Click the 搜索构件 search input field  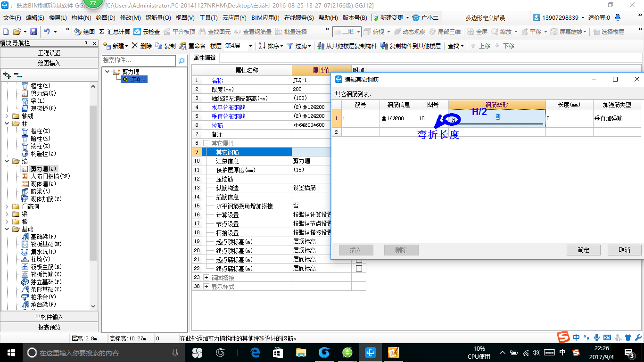point(139,60)
